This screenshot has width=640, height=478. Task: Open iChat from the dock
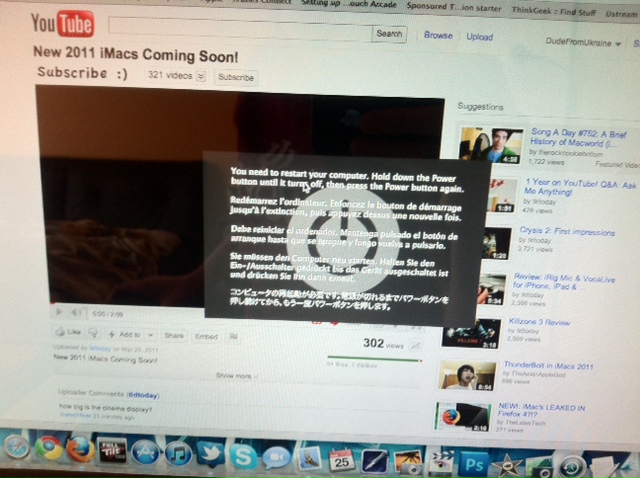click(x=276, y=458)
